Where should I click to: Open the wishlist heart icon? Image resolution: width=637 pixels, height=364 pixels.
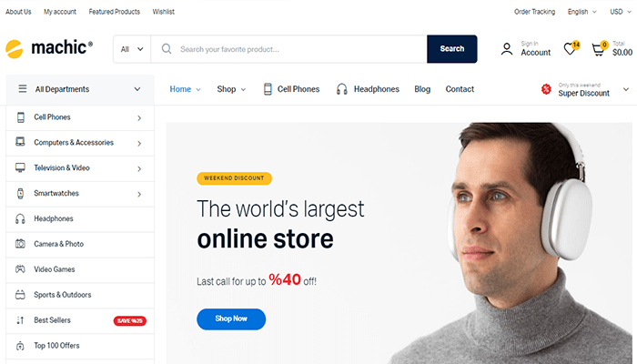(570, 49)
